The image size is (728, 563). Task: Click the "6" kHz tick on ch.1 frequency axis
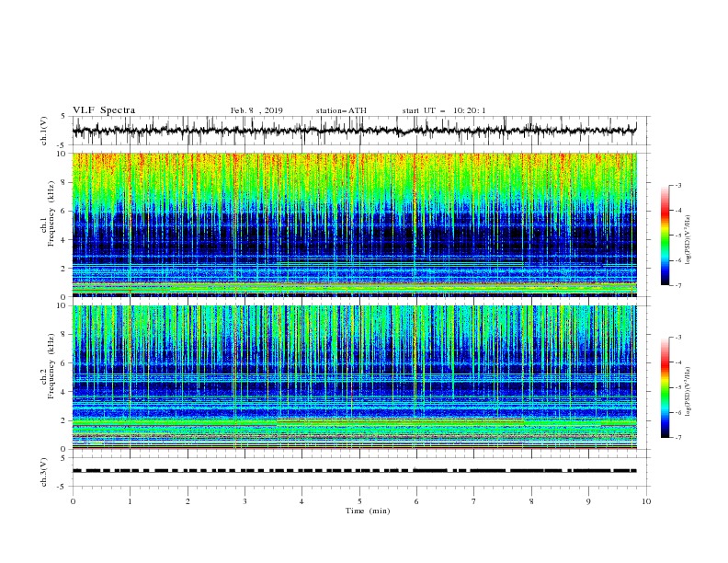pyautogui.click(x=64, y=212)
